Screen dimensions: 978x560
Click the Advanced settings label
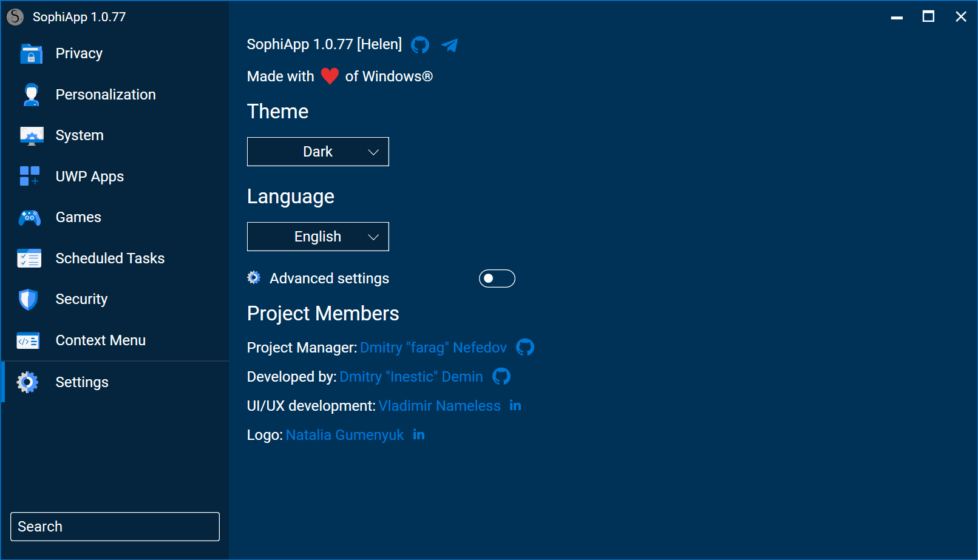coord(330,278)
